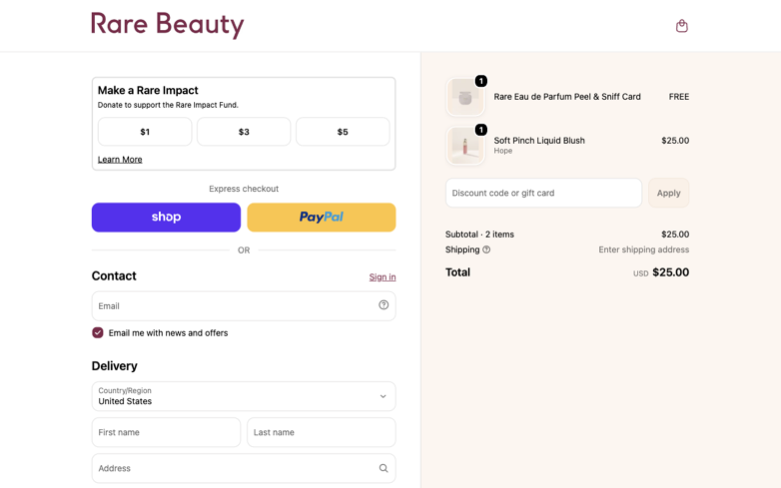781x488 pixels.
Task: Click the Address input field
Action: coord(244,468)
